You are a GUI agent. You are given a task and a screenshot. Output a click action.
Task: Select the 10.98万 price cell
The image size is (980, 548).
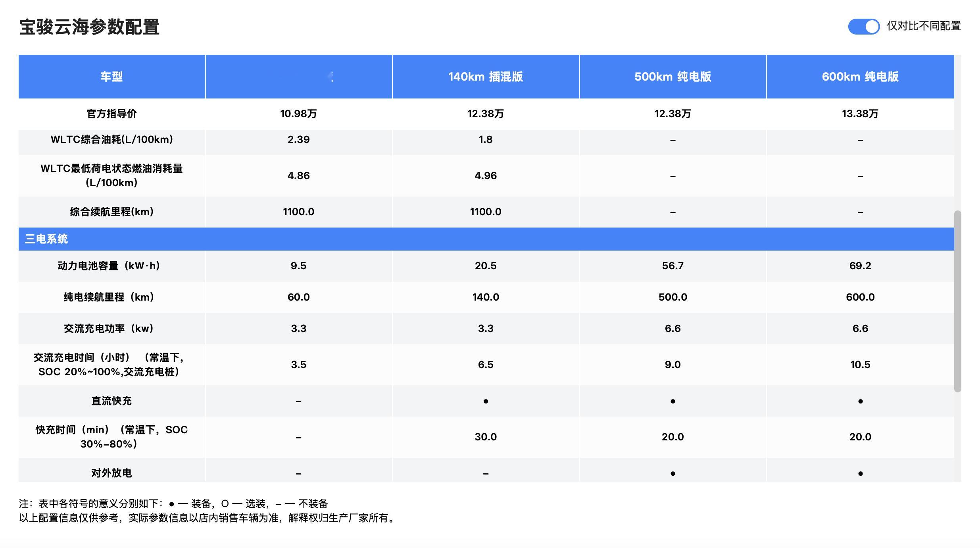point(298,114)
